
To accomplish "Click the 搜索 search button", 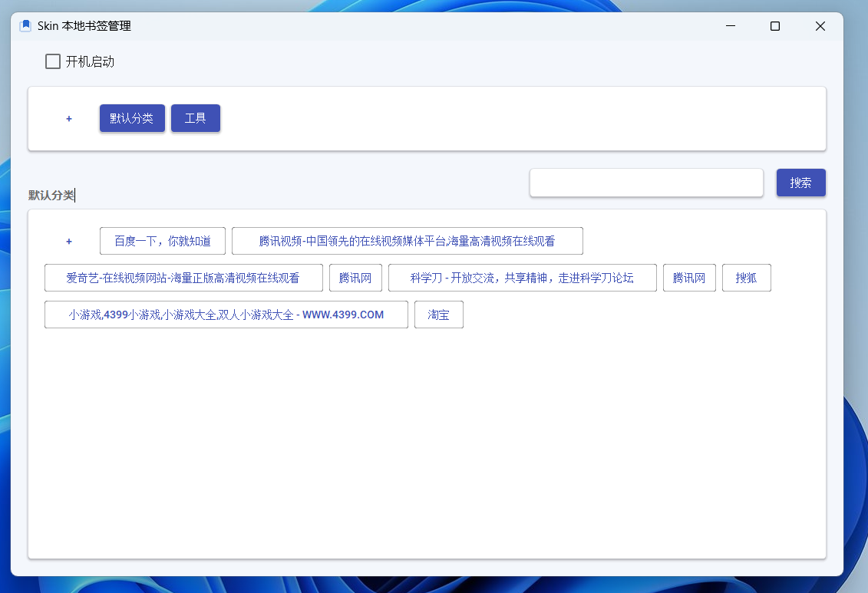I will [801, 183].
